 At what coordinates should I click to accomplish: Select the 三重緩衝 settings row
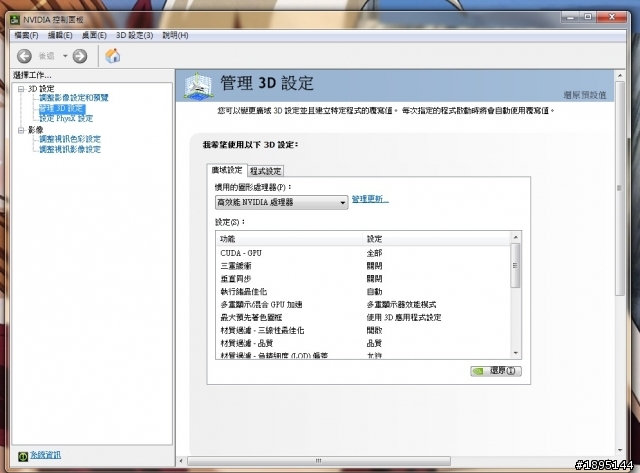click(363, 266)
